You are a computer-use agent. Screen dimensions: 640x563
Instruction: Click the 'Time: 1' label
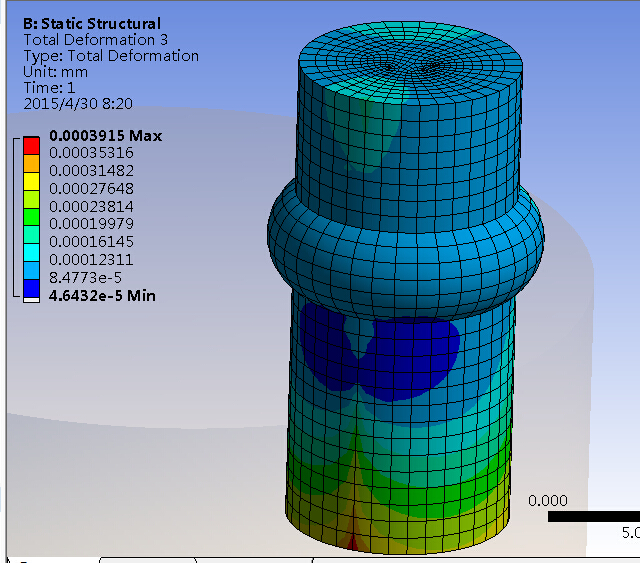49,88
